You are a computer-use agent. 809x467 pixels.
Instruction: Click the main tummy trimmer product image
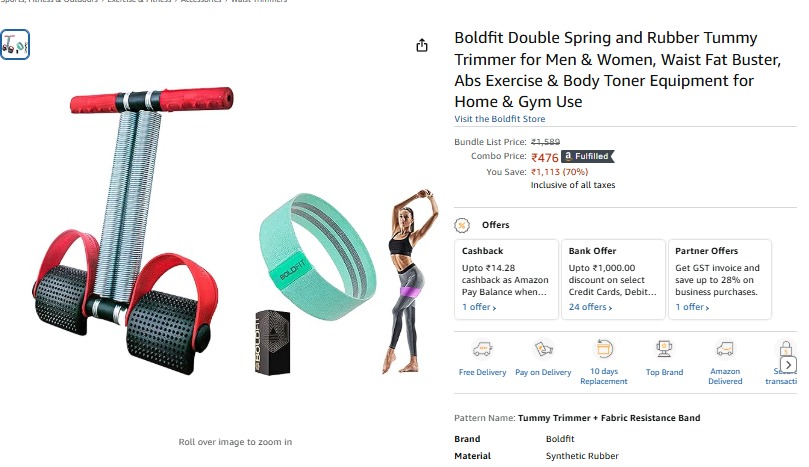tap(133, 232)
